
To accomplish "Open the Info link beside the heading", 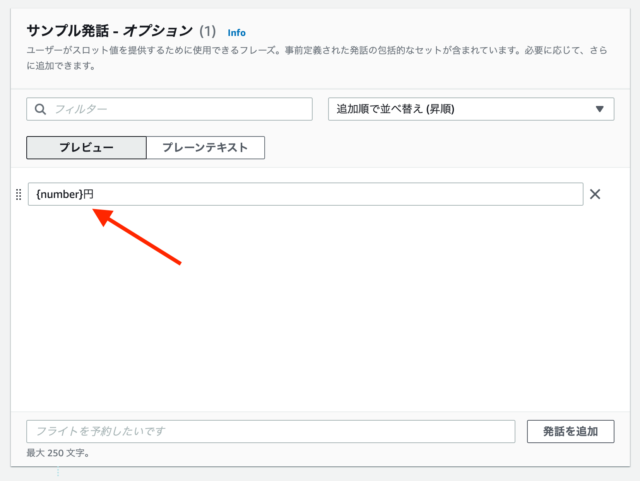I will (236, 33).
